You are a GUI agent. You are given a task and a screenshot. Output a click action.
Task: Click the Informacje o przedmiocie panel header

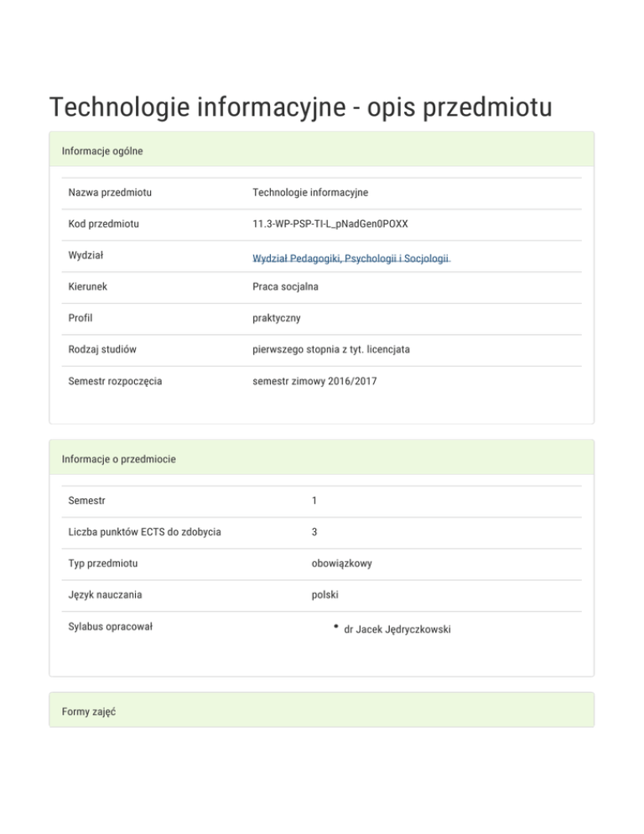point(321,459)
